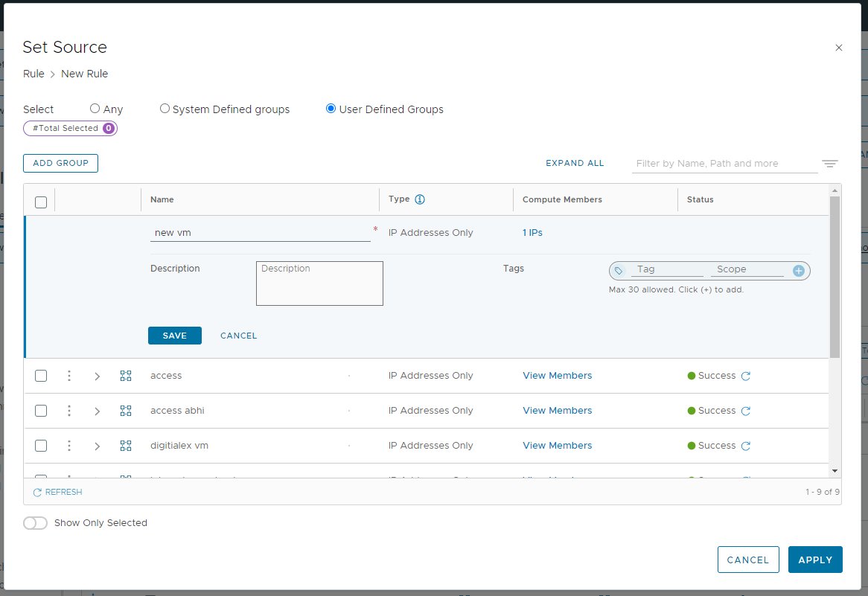The width and height of the screenshot is (868, 596).
Task: Add tag using the plus icon
Action: [799, 271]
